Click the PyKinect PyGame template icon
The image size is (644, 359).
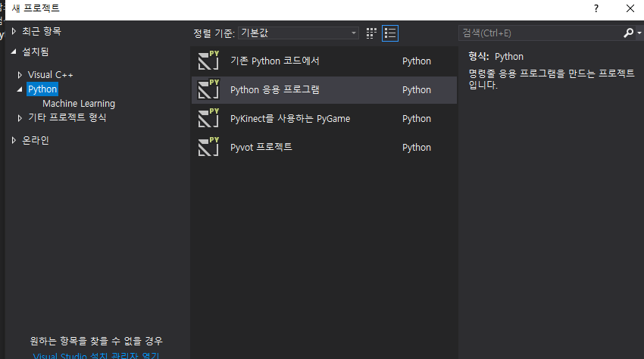point(208,118)
